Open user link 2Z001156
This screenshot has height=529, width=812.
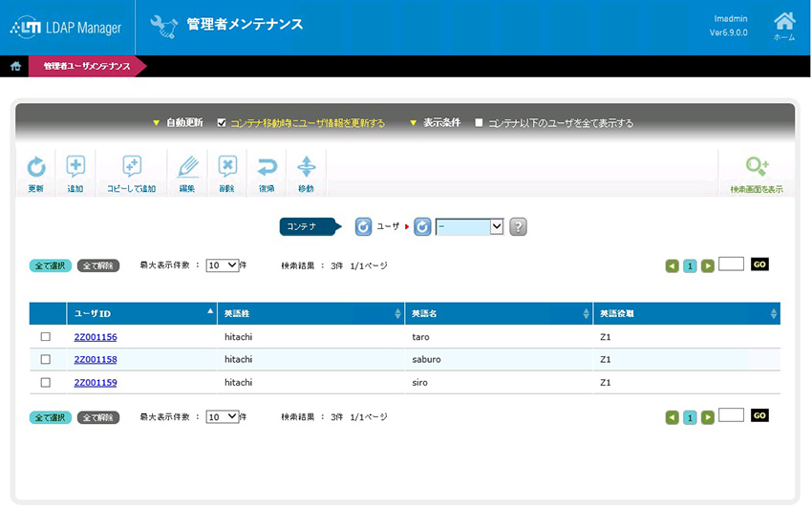pos(96,337)
